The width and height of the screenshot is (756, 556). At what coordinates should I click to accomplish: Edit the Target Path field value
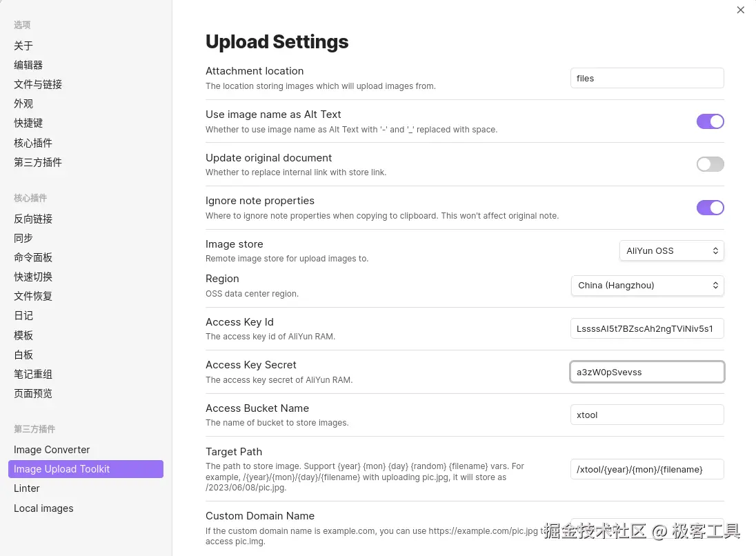point(647,469)
